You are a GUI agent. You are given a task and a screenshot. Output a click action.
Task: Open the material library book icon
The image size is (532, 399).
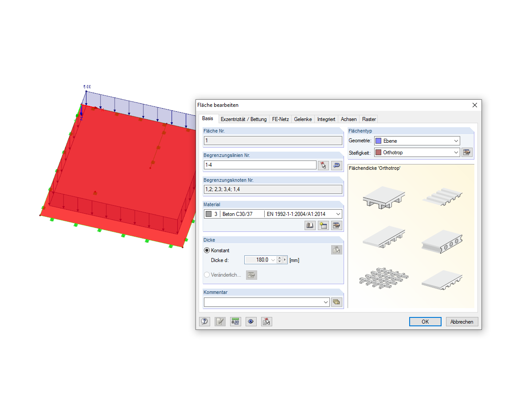coord(310,225)
